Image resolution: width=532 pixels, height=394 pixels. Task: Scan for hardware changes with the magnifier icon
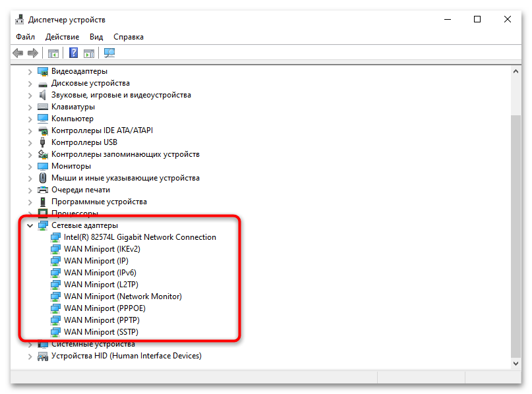109,53
